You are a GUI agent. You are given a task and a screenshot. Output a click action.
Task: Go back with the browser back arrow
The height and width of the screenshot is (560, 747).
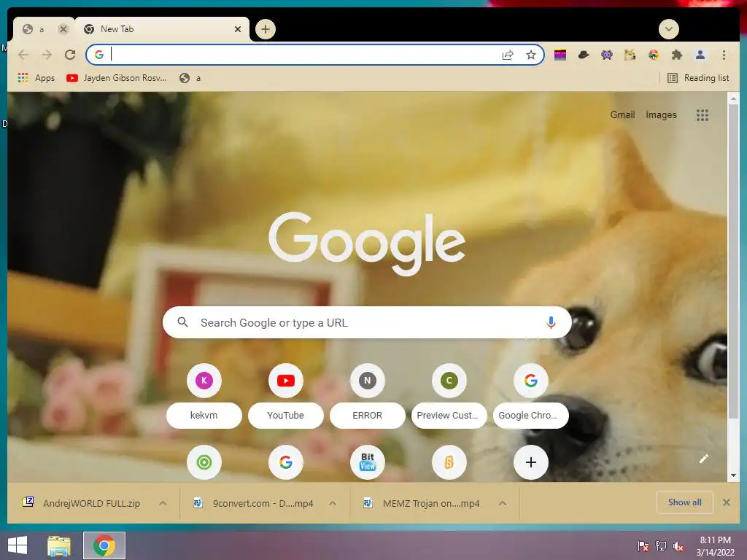[23, 55]
